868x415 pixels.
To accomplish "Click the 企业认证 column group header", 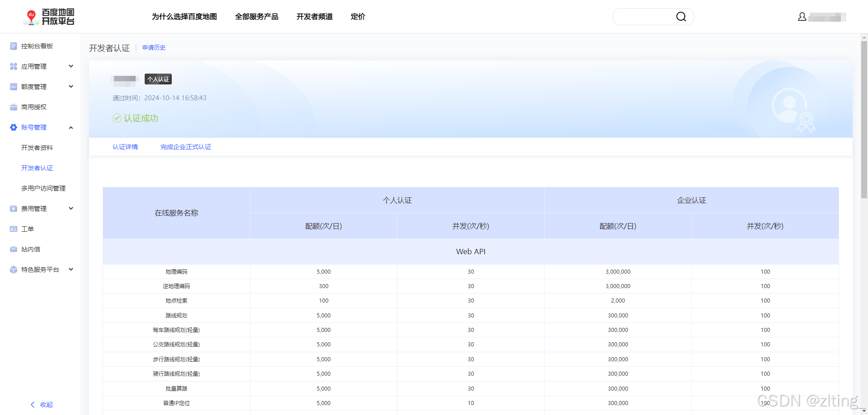I will click(692, 200).
